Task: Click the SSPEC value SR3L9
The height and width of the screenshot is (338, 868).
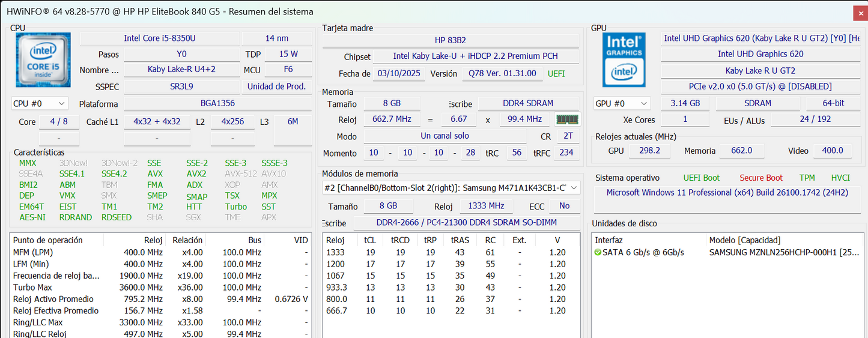Action: click(182, 86)
